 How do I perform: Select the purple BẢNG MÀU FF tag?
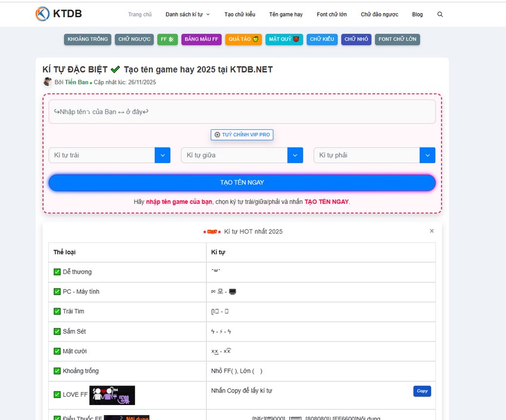click(x=201, y=39)
